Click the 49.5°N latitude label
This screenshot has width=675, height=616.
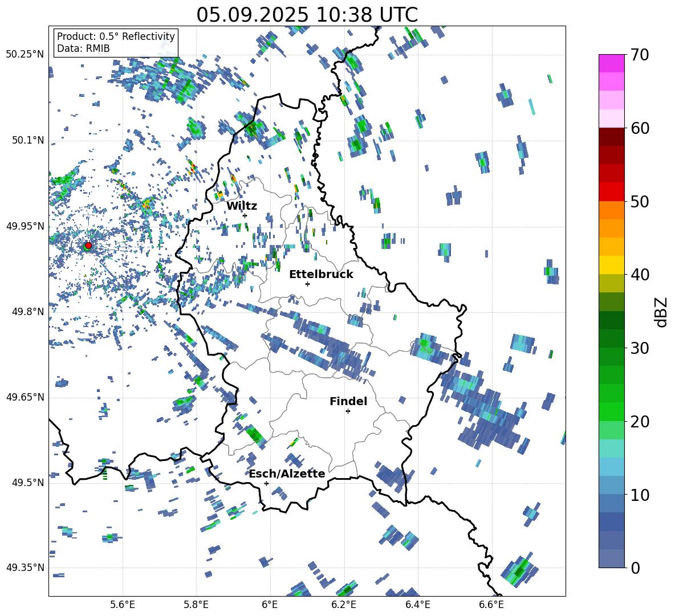pos(29,482)
